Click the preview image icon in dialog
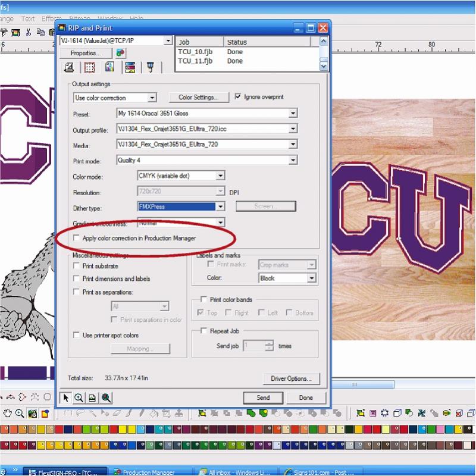This screenshot has width=476, height=476. point(92,397)
